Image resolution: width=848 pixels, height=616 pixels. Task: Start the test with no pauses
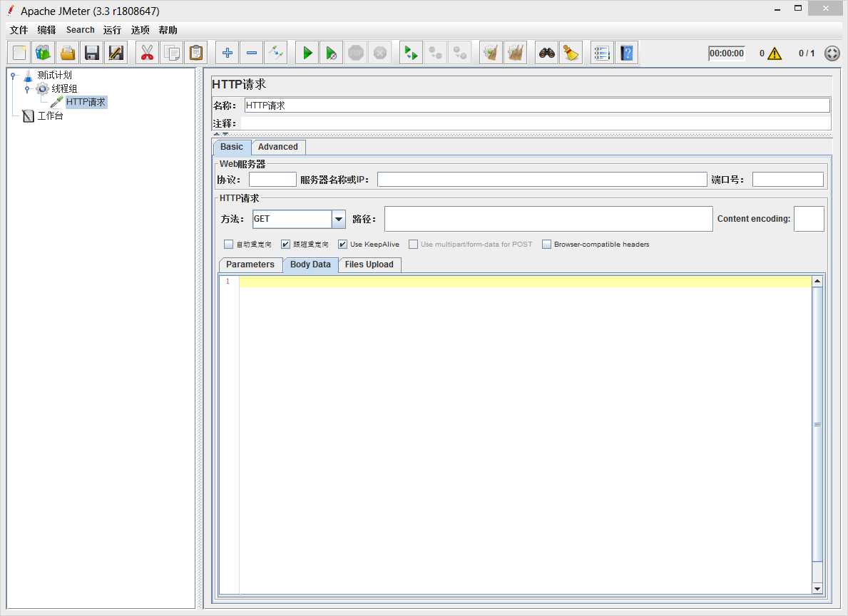[x=331, y=53]
